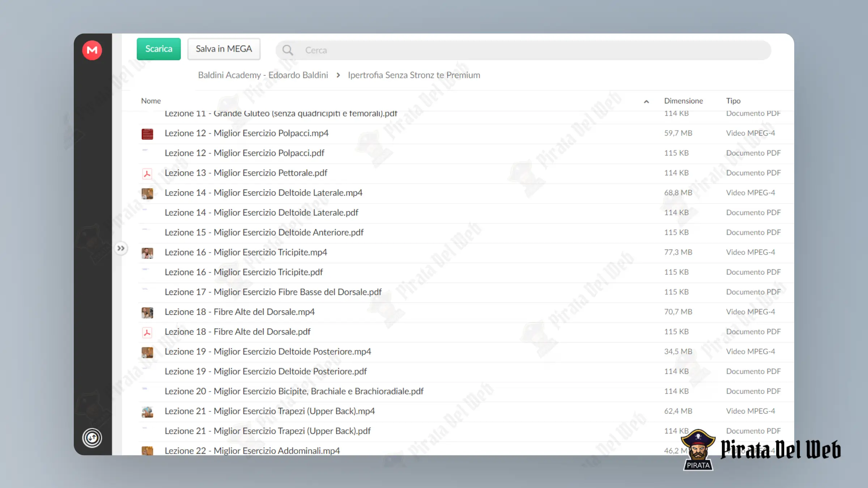Viewport: 868px width, 488px height.
Task: Click Documento PDF type for Lezione 13 Pettorale
Action: 753,173
